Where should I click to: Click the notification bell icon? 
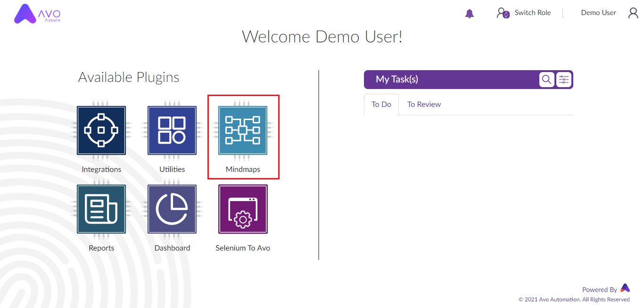point(469,14)
